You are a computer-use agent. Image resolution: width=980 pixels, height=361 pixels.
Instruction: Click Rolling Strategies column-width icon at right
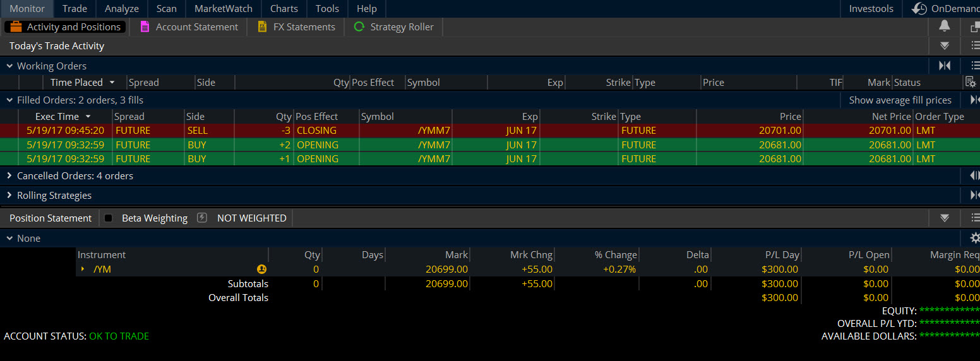point(975,195)
